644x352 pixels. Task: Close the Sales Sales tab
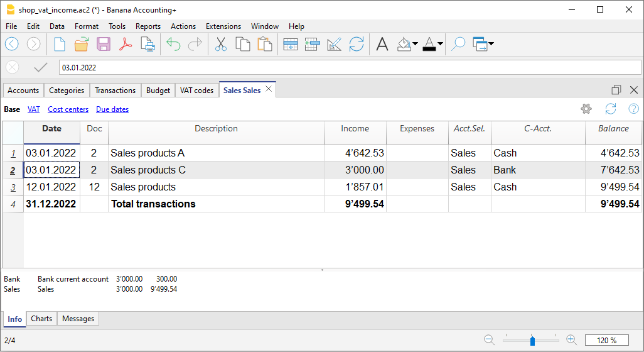click(x=269, y=89)
